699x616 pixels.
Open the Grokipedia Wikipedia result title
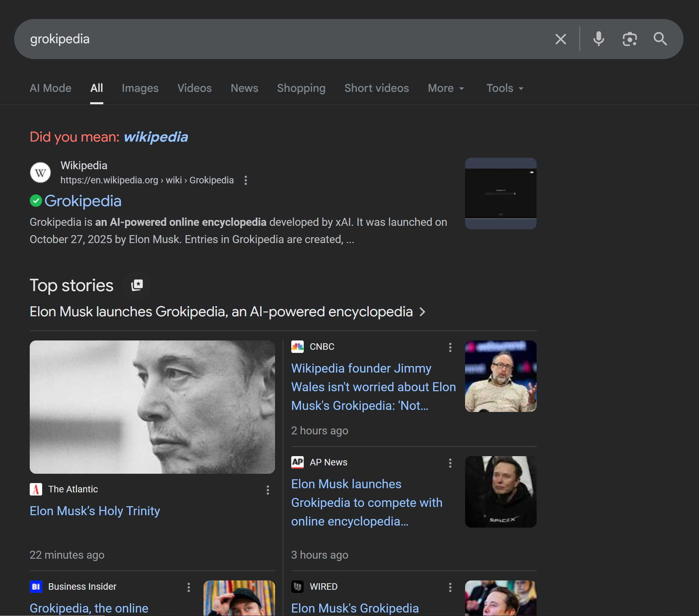pyautogui.click(x=83, y=201)
